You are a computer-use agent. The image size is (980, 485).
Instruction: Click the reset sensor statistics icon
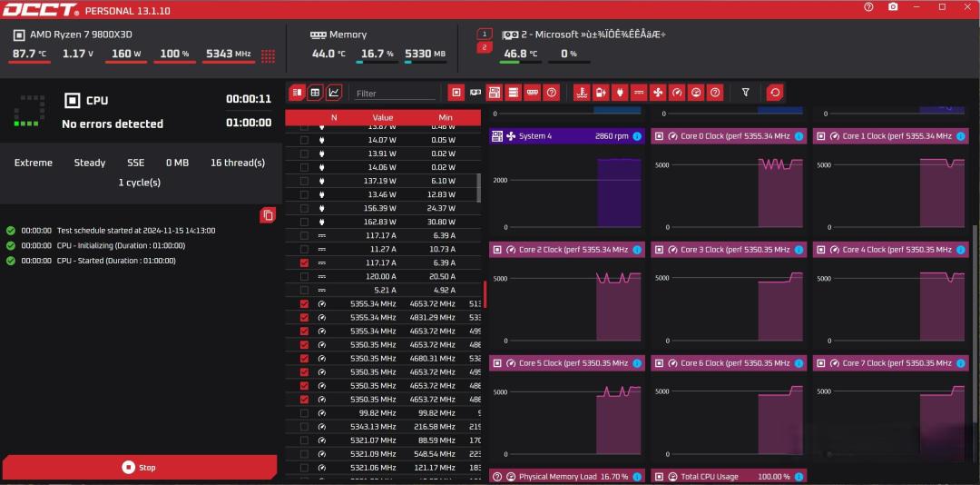(x=775, y=93)
